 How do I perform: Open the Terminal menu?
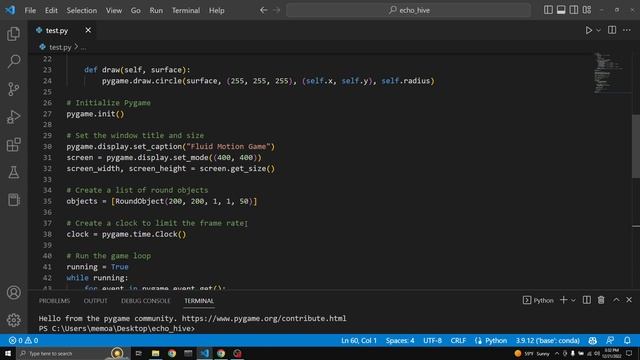[186, 10]
